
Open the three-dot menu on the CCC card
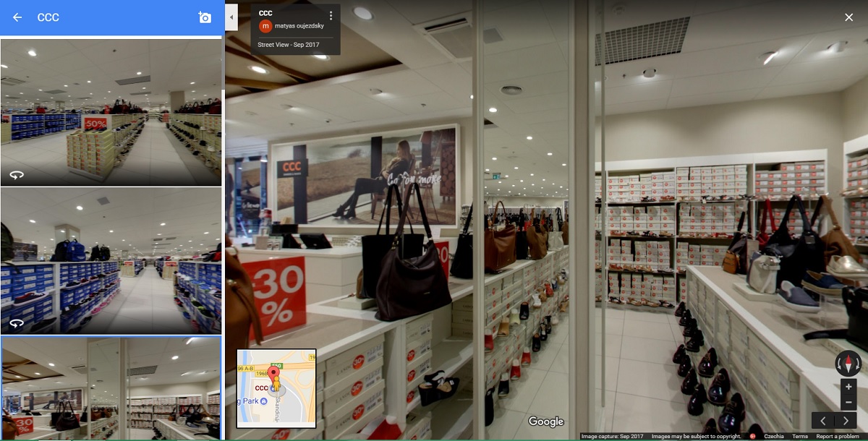point(331,16)
